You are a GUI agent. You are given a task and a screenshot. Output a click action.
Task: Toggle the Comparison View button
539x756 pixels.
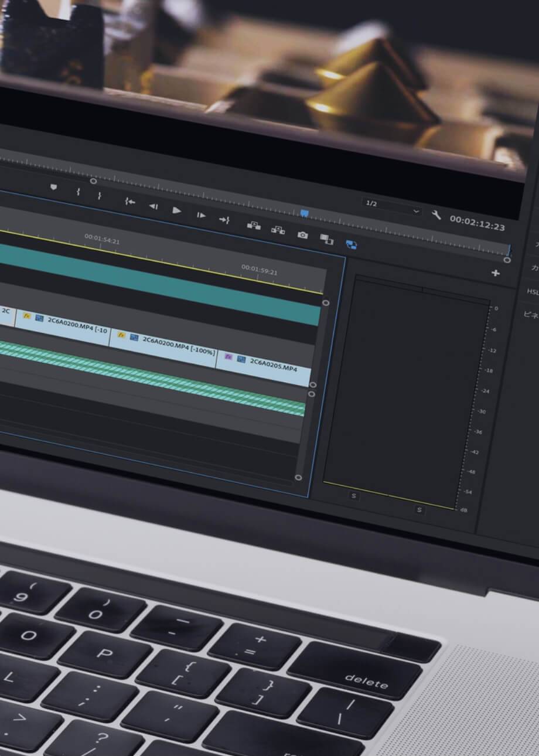(326, 239)
